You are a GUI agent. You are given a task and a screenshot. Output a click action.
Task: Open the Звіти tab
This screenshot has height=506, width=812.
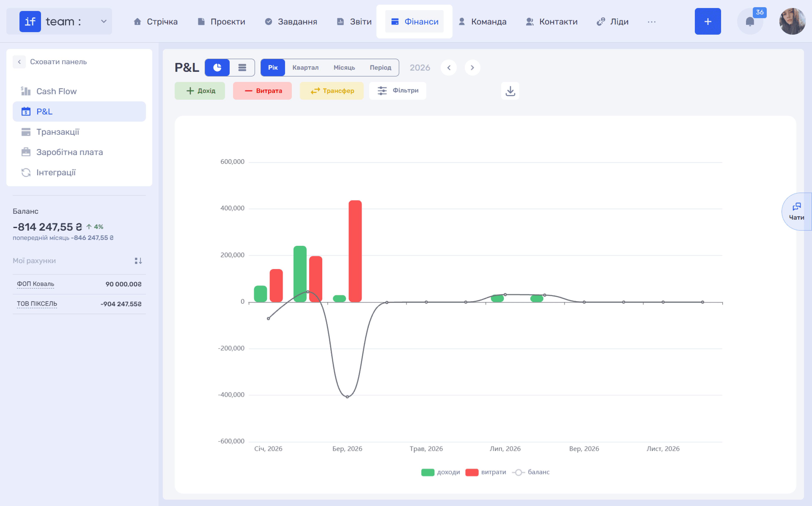354,22
